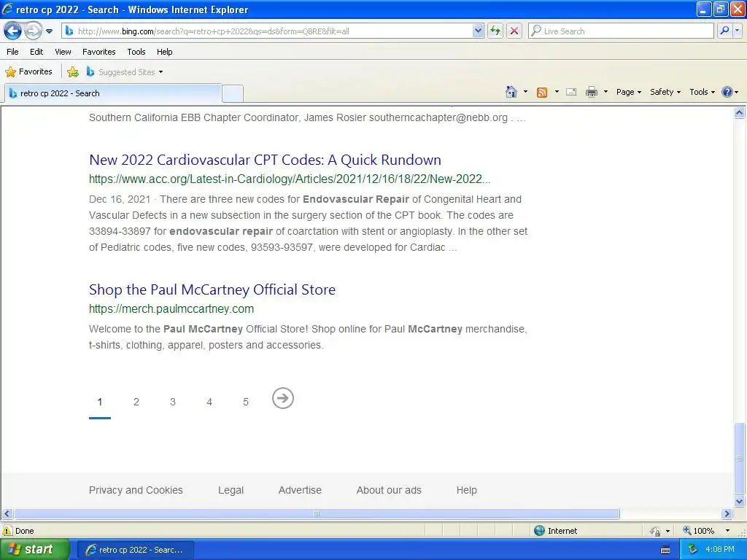Select current page 1 in pagination
This screenshot has width=747, height=560.
(x=99, y=402)
